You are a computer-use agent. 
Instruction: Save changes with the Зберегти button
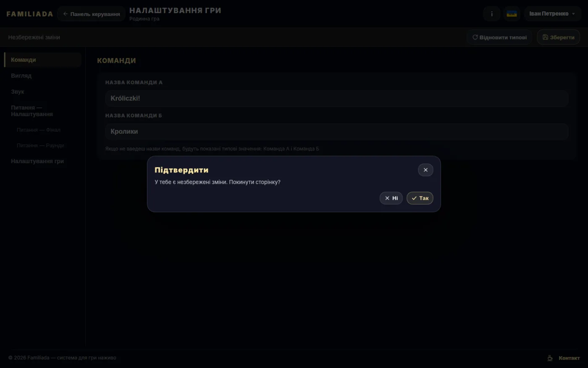coord(558,37)
